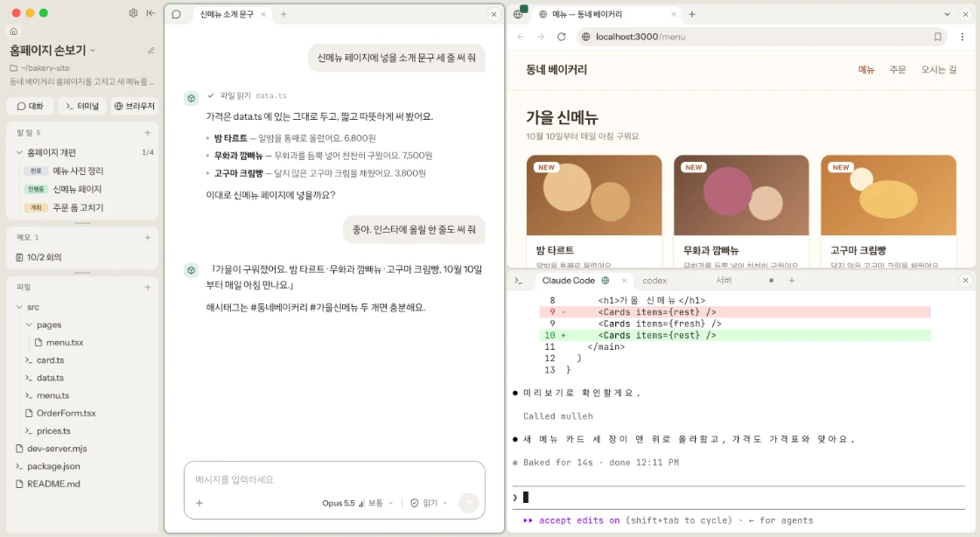
Task: Collapse the src folder
Action: (x=19, y=307)
